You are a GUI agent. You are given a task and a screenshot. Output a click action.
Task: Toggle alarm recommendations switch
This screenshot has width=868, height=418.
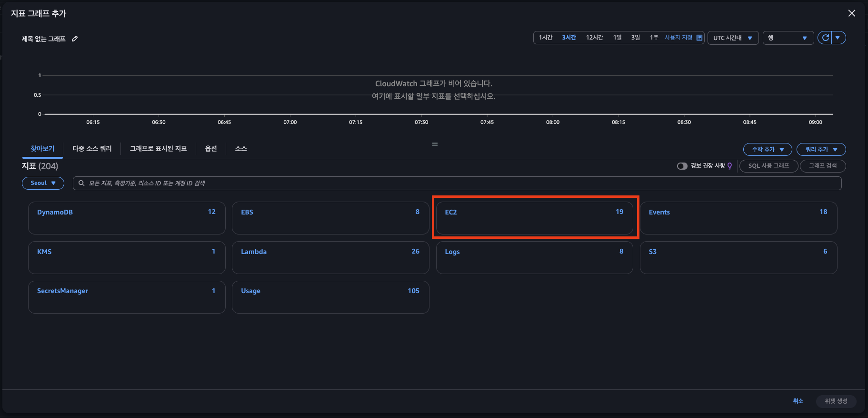[x=682, y=166]
